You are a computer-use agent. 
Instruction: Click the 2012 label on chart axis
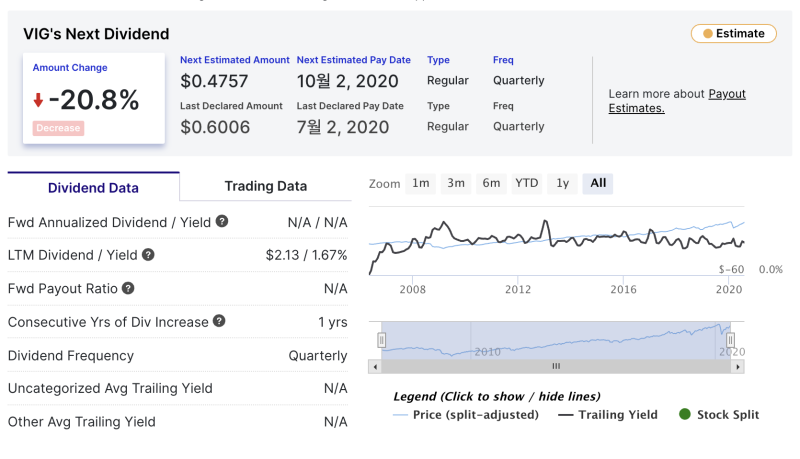point(518,289)
